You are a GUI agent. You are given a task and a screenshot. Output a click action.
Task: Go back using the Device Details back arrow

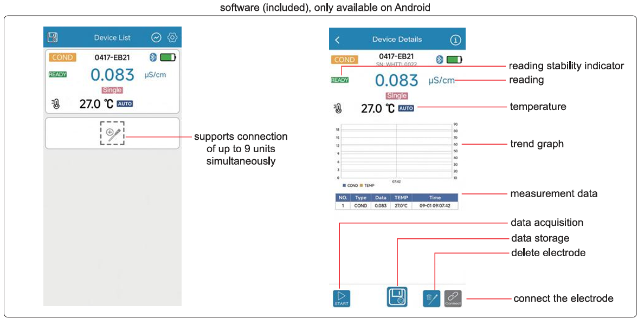pos(338,40)
